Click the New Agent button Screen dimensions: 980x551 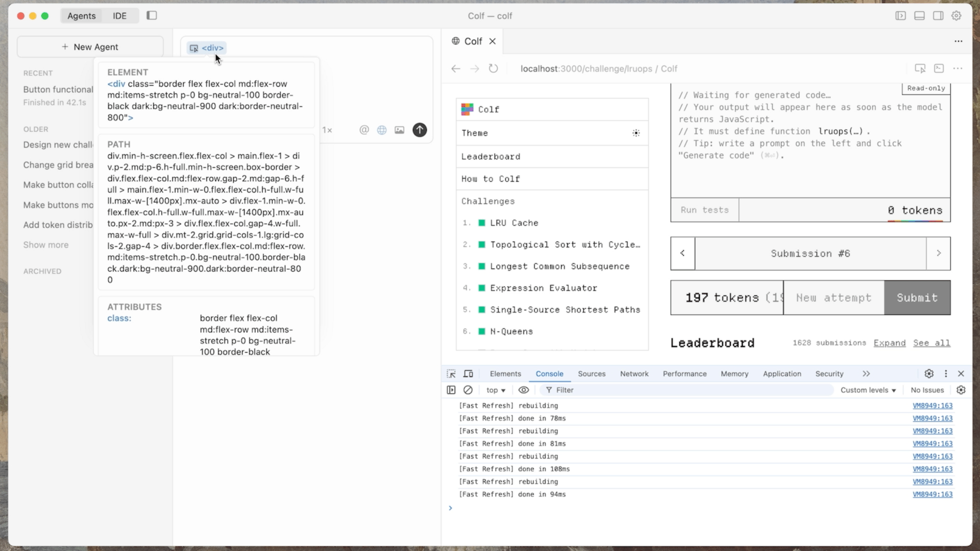click(90, 47)
